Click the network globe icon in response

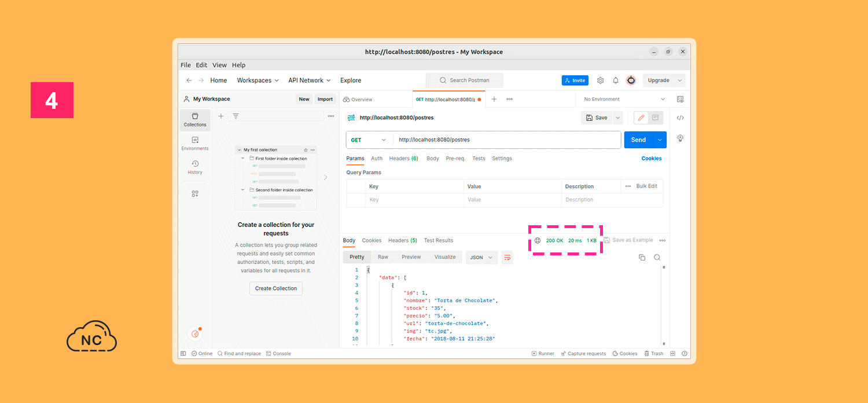pyautogui.click(x=538, y=240)
